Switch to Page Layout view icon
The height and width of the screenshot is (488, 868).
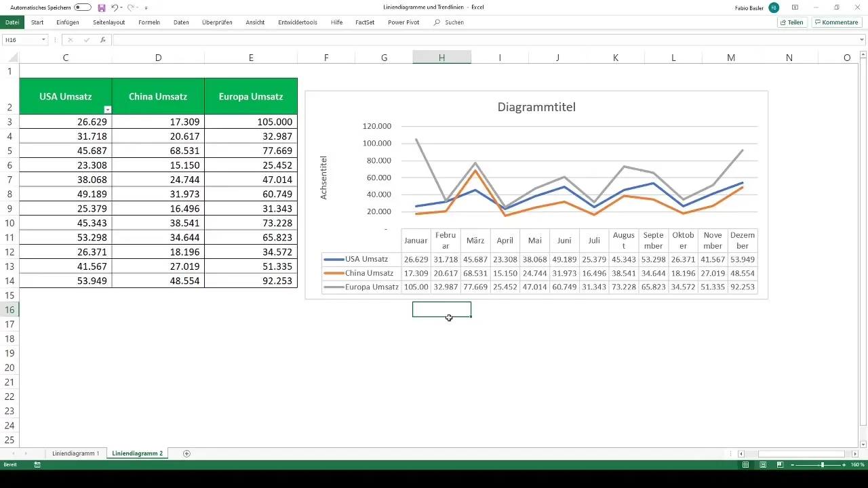click(x=763, y=465)
